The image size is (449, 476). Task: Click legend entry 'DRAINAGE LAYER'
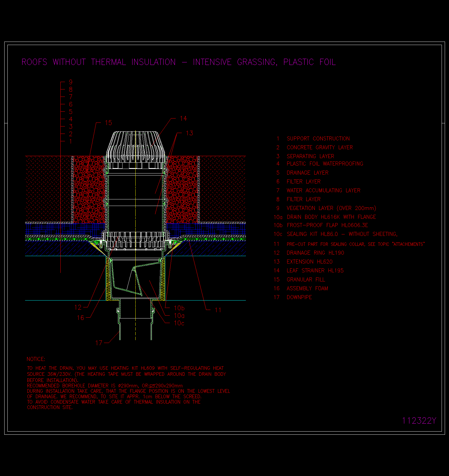pyautogui.click(x=307, y=173)
